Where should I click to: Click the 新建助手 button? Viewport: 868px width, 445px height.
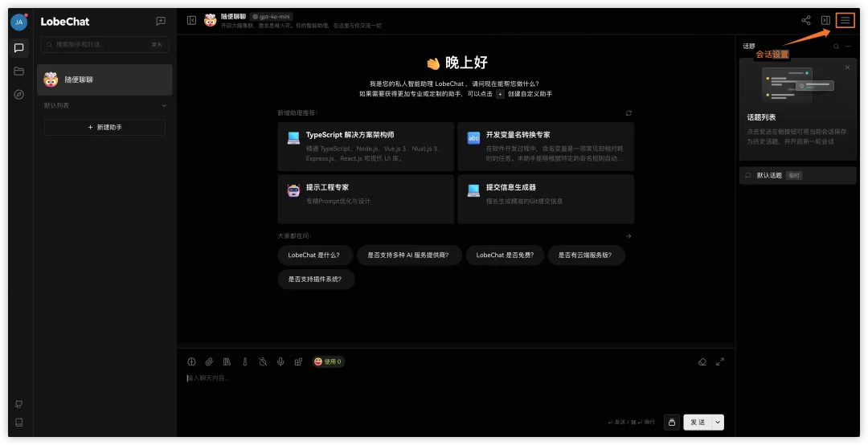pos(104,127)
